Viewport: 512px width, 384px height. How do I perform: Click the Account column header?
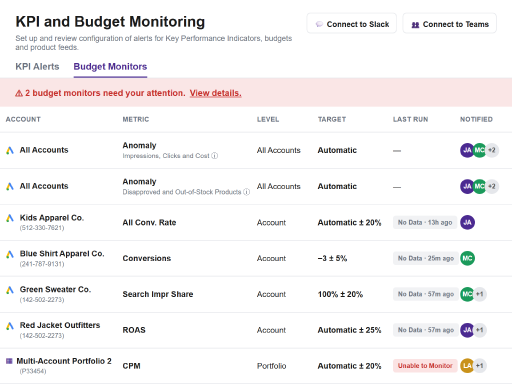click(x=23, y=119)
